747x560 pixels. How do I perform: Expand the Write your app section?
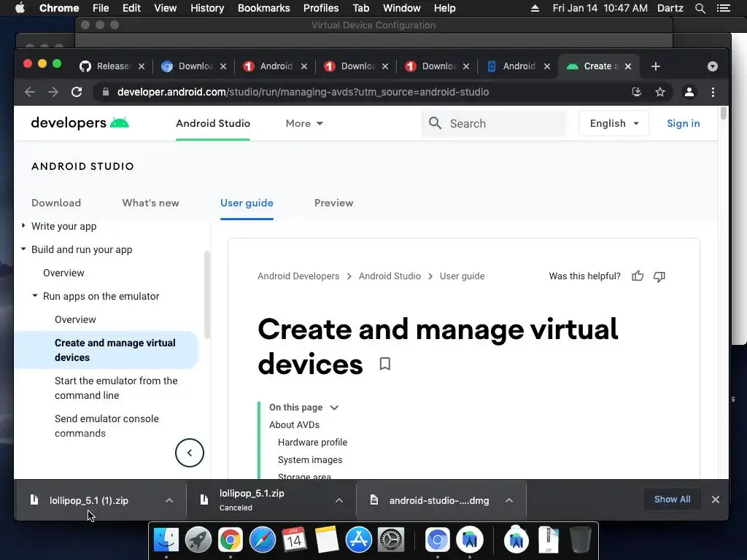click(x=23, y=226)
